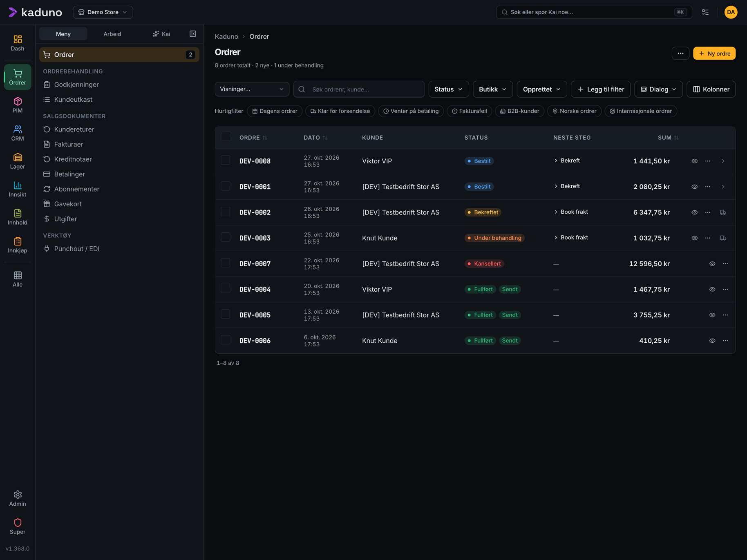The image size is (747, 560).
Task: Open DA user avatar menu
Action: (731, 12)
